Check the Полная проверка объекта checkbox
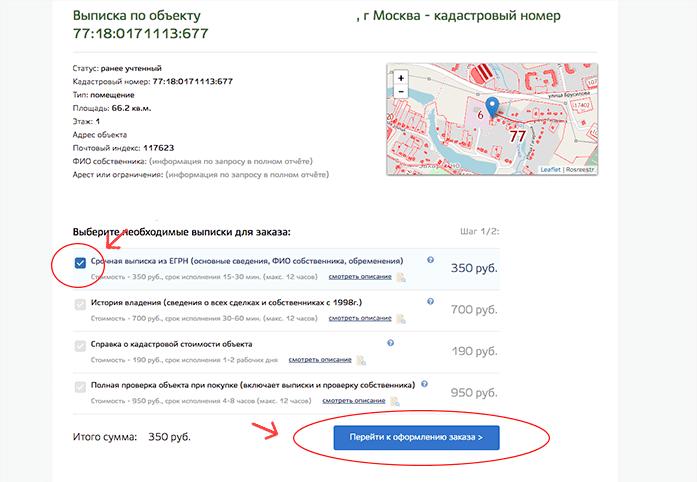The image size is (697, 482). coord(80,387)
